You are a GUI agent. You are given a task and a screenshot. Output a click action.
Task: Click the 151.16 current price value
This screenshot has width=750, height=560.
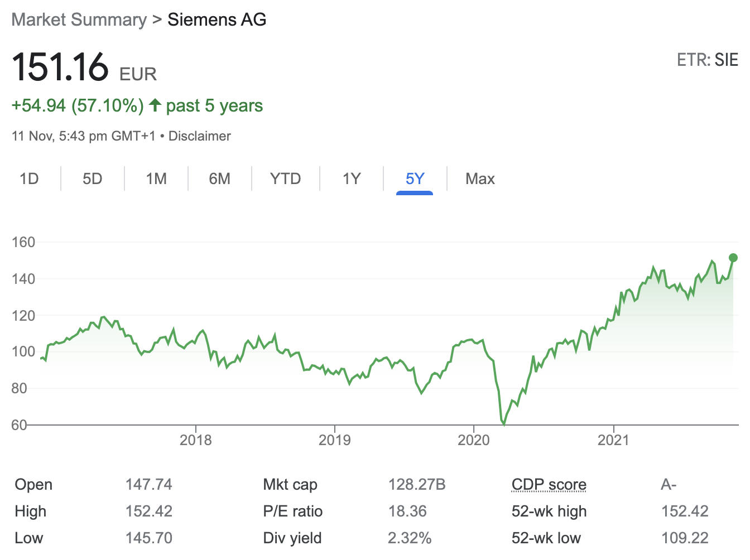tap(60, 67)
